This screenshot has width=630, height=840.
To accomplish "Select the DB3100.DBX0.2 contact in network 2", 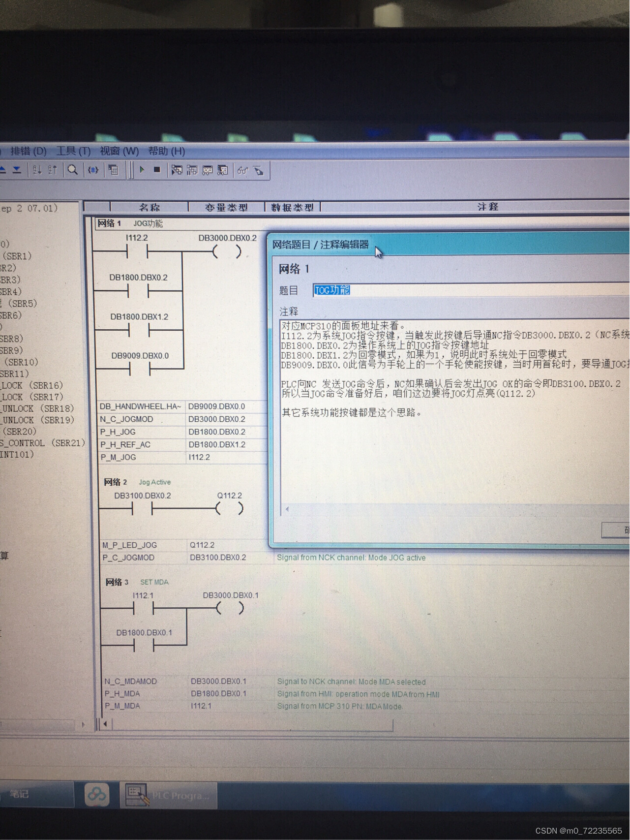I will coord(143,509).
